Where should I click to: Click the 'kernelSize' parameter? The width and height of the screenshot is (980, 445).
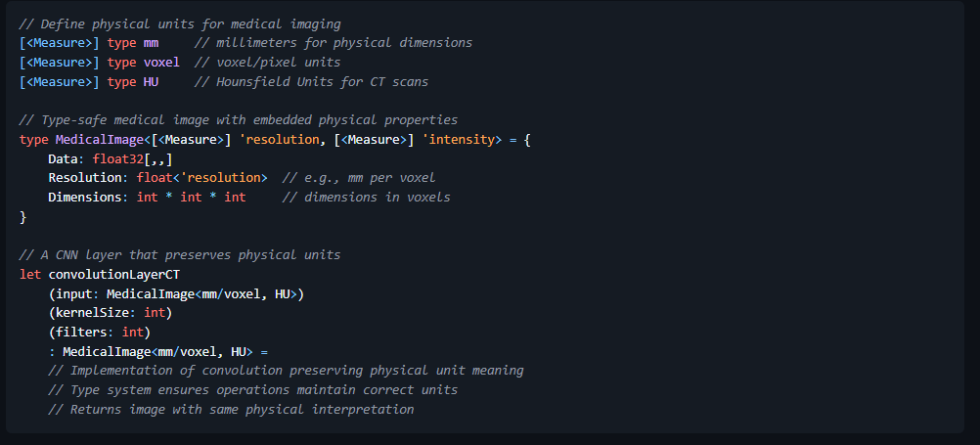pos(93,313)
